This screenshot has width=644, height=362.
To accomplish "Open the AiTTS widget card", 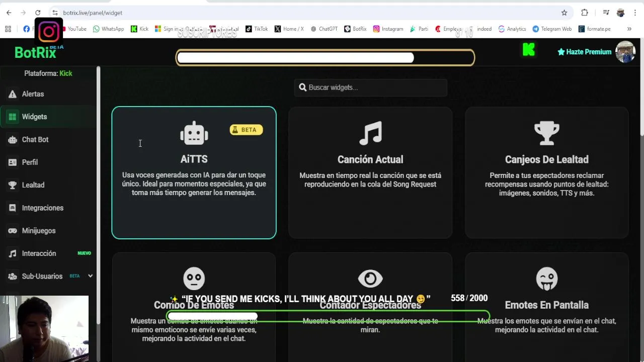I will pyautogui.click(x=194, y=172).
